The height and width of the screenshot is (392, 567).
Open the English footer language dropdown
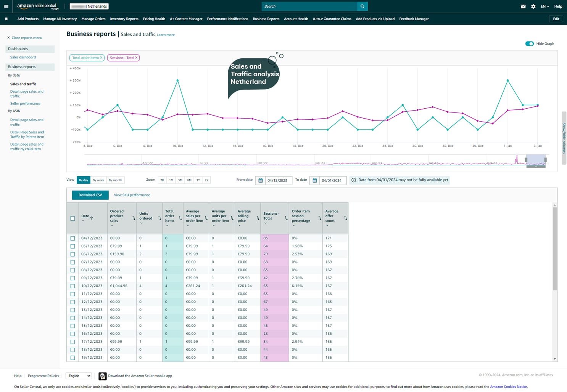[x=79, y=376]
